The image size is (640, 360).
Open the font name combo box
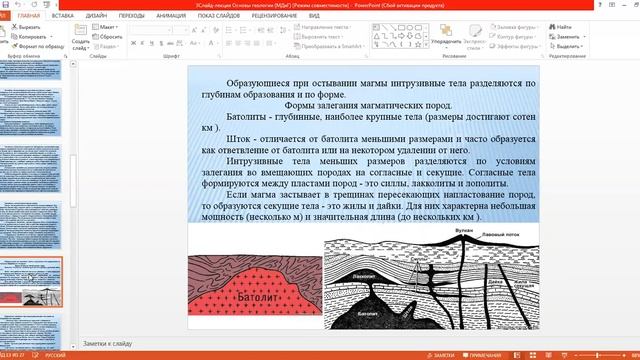tap(151, 30)
